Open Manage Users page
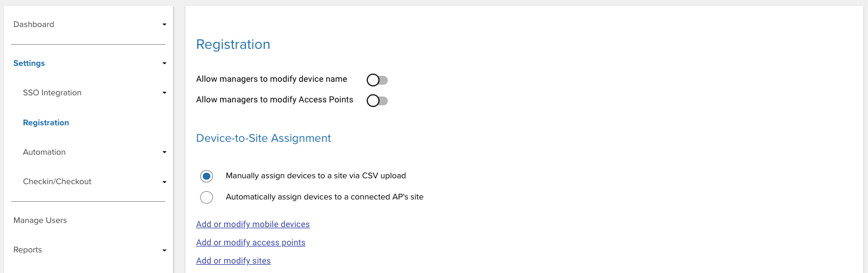 (x=40, y=221)
